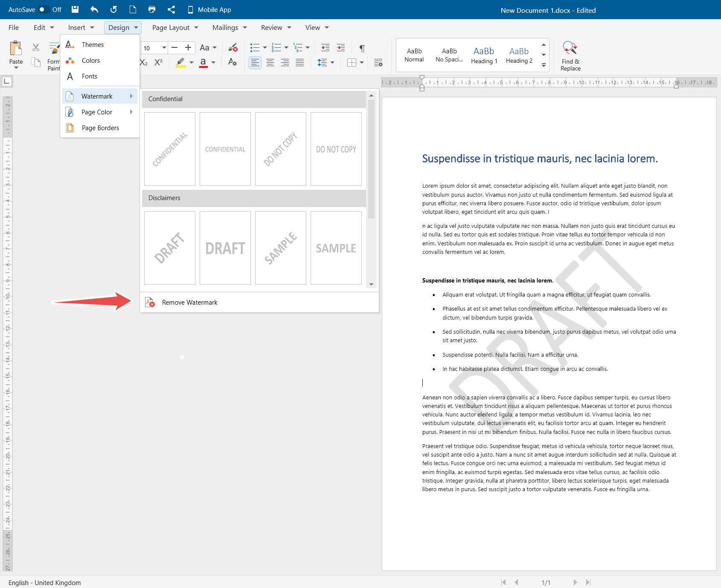Click the Share icon
Image resolution: width=721 pixels, height=588 pixels.
pos(171,9)
